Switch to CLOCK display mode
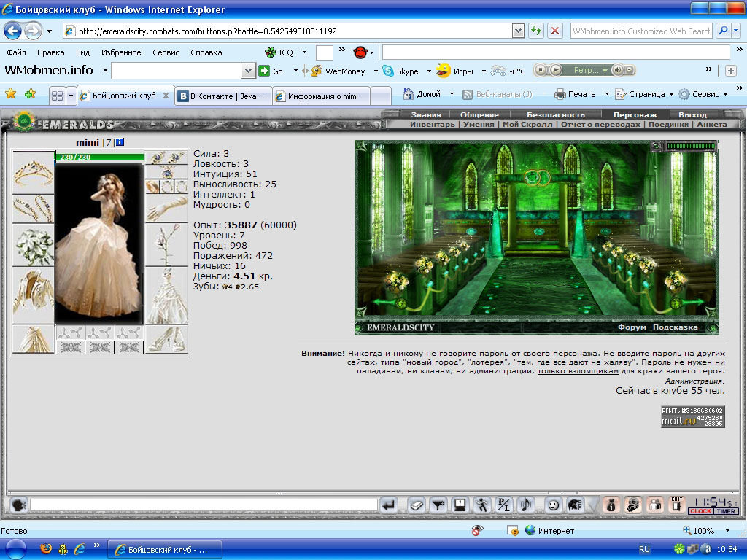747x560 pixels. [701, 511]
